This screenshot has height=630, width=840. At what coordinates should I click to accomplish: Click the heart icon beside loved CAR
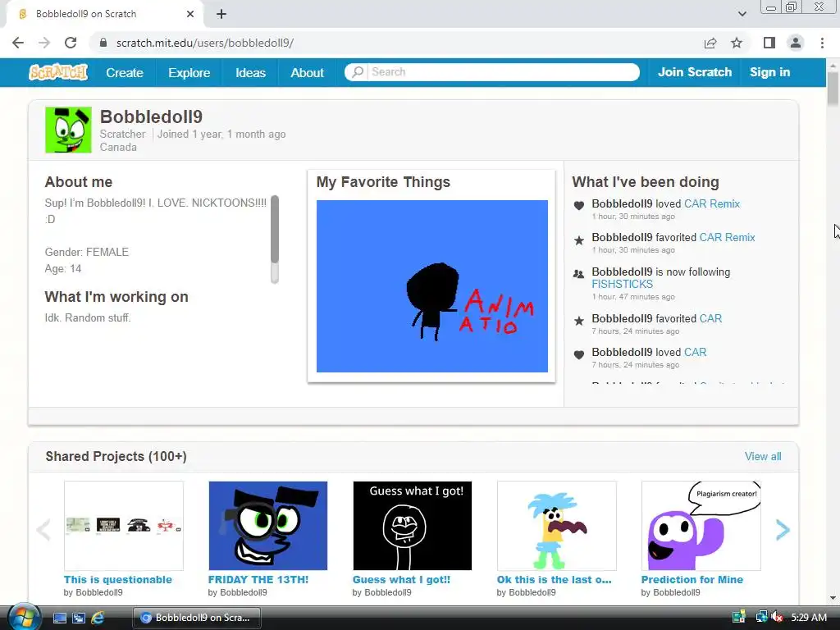tap(578, 354)
